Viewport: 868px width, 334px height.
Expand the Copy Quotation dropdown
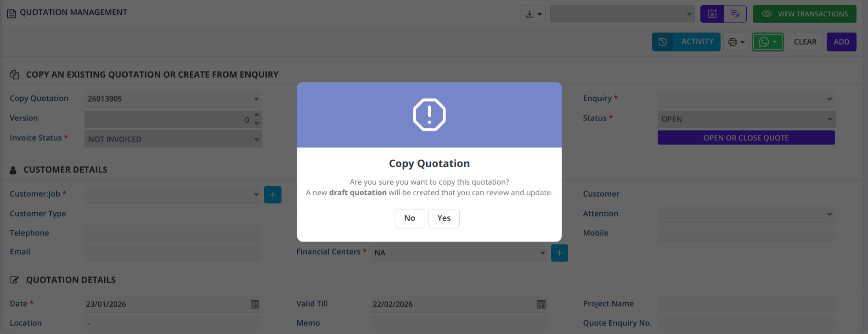click(256, 99)
